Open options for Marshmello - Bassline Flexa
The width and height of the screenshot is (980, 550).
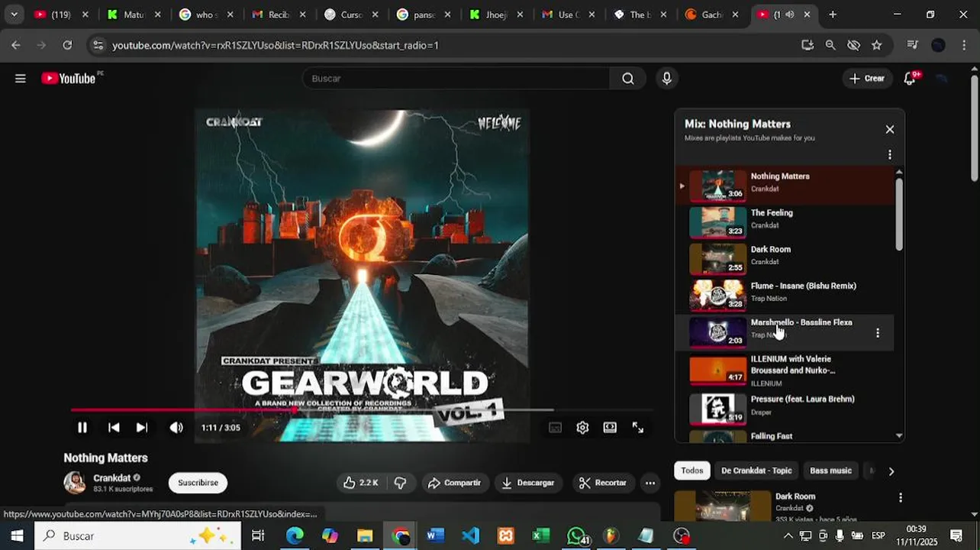pyautogui.click(x=878, y=333)
